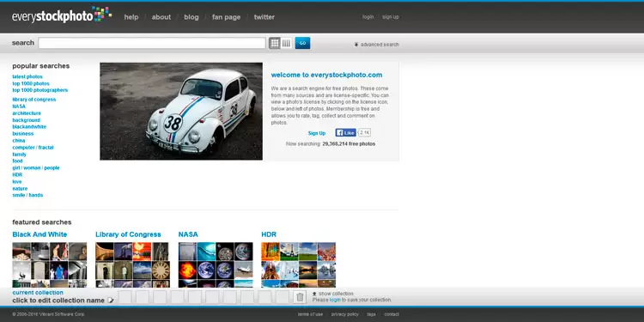Click the blue Sign Up link near Like
The height and width of the screenshot is (322, 644).
click(317, 133)
